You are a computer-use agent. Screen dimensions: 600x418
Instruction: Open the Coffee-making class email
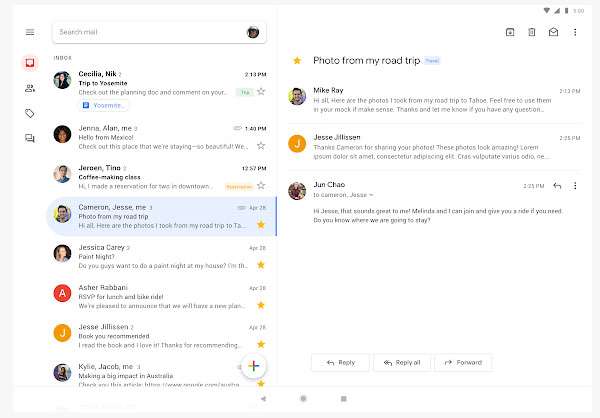[160, 177]
